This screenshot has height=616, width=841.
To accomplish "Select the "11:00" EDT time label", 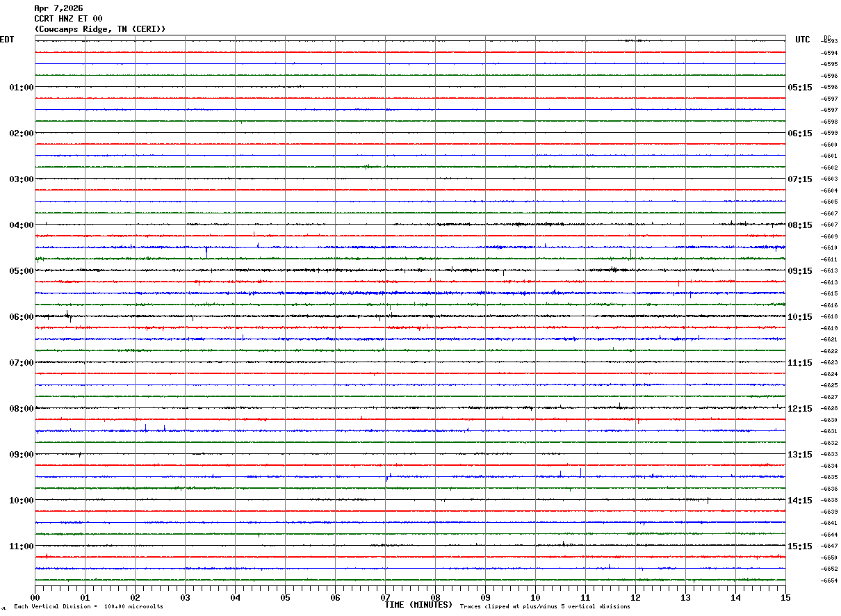I will coord(22,546).
